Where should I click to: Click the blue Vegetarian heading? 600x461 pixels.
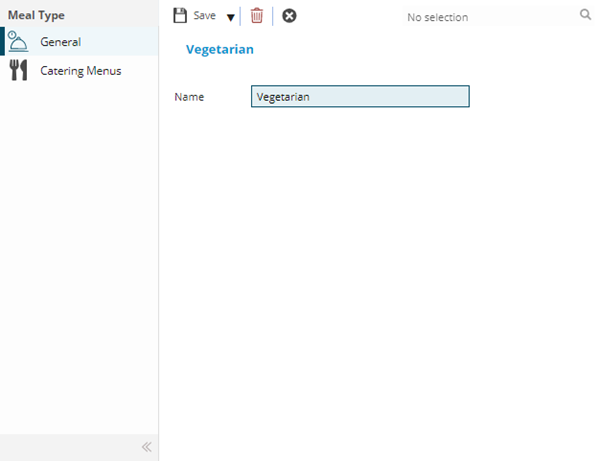click(219, 49)
